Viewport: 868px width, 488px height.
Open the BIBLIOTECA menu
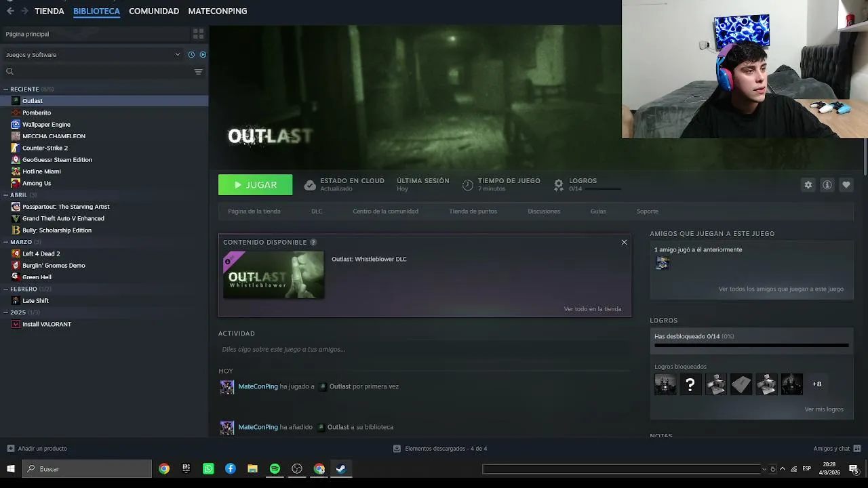(x=96, y=11)
